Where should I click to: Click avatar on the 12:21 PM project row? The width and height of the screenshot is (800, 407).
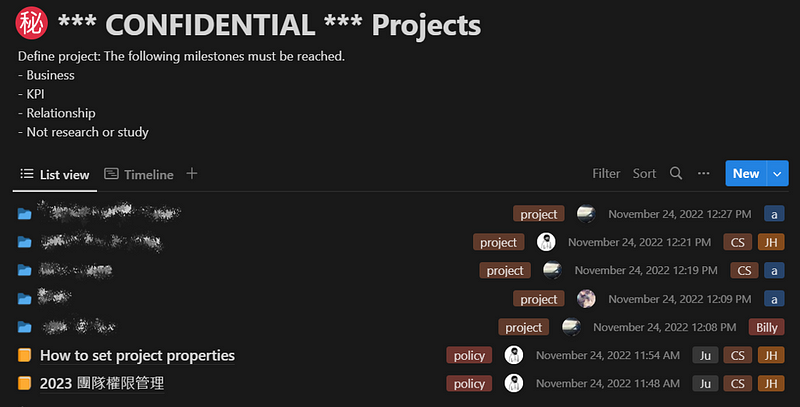pyautogui.click(x=546, y=242)
